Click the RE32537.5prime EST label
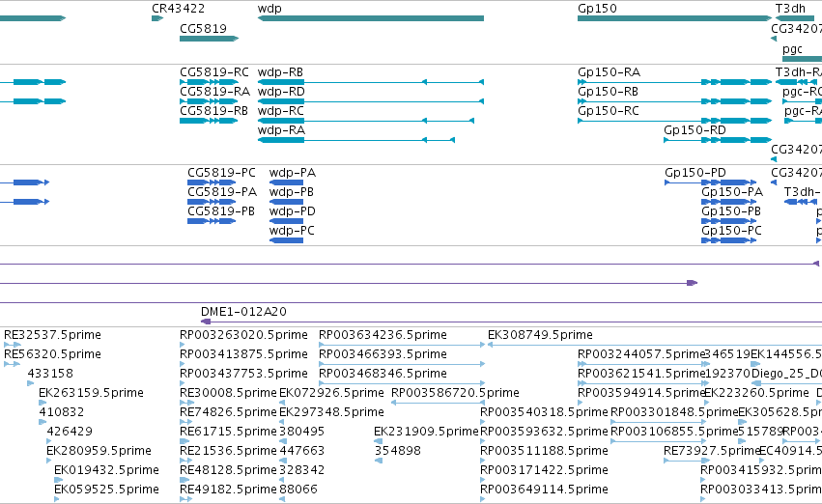This screenshot has width=822, height=504. point(52,335)
